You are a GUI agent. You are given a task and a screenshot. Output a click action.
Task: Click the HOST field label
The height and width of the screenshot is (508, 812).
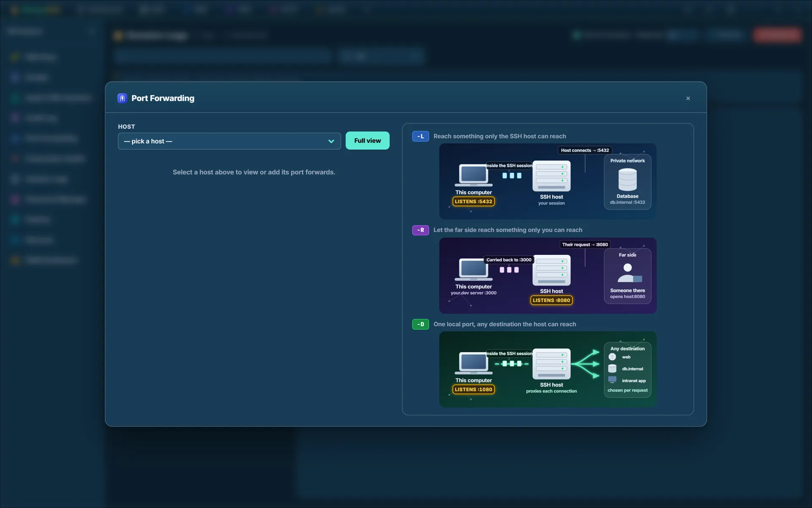tap(126, 127)
